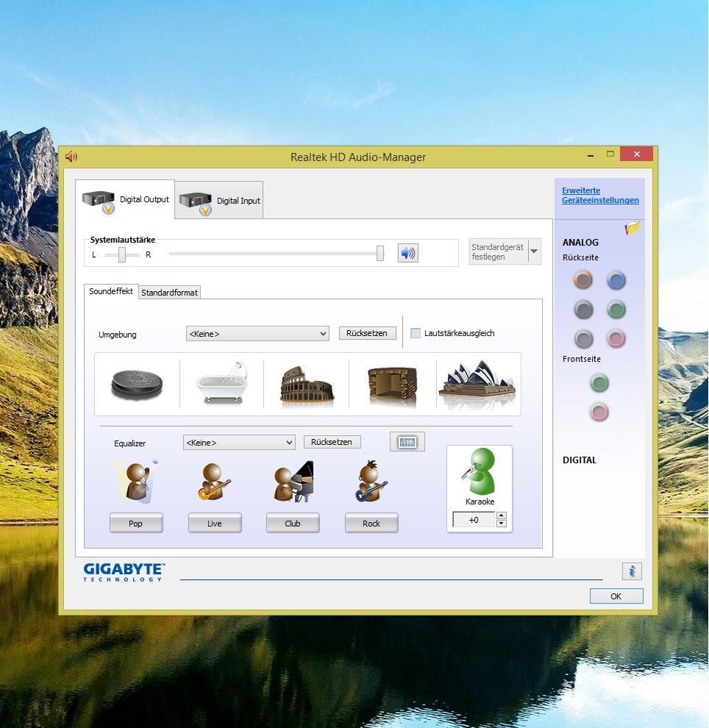Click the blue rear panel jack
This screenshot has height=728, width=709.
[616, 280]
